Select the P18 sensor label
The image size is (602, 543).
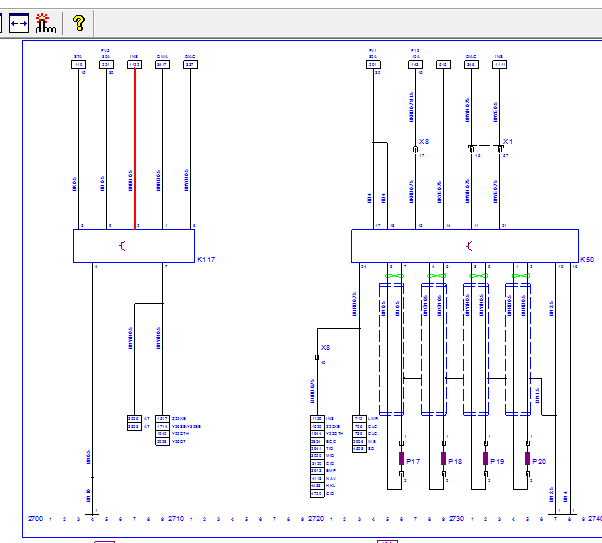tap(455, 462)
